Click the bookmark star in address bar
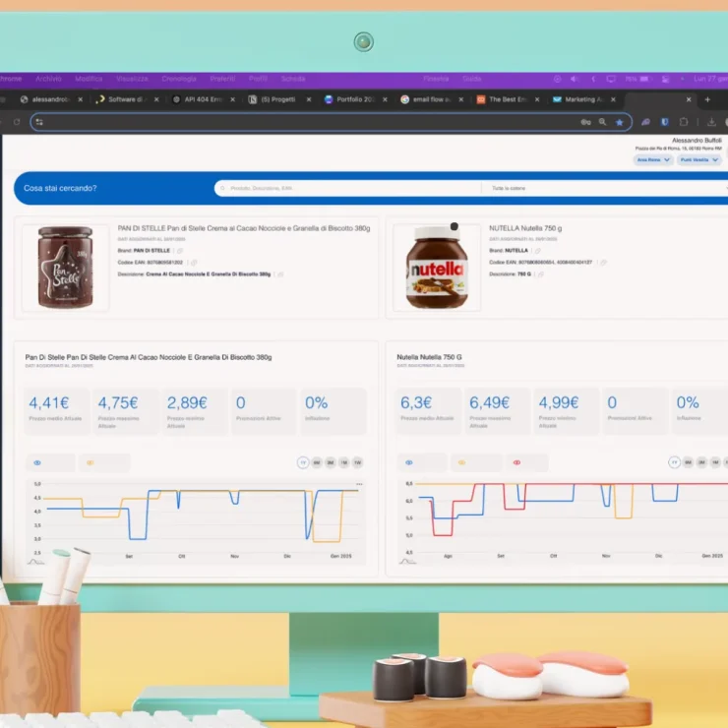 (619, 122)
